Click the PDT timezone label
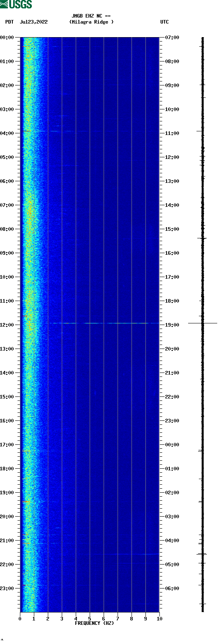 pos(9,22)
